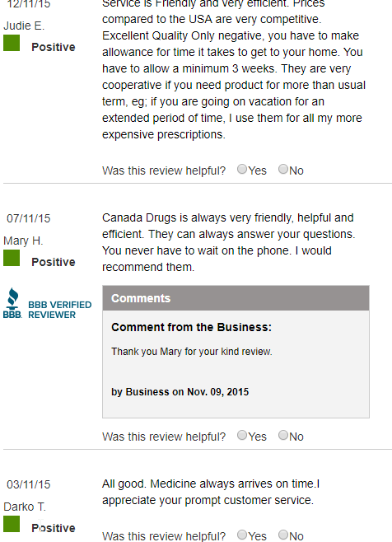Click green Positive square beside Mary H.
The height and width of the screenshot is (542, 392).
pyautogui.click(x=12, y=258)
